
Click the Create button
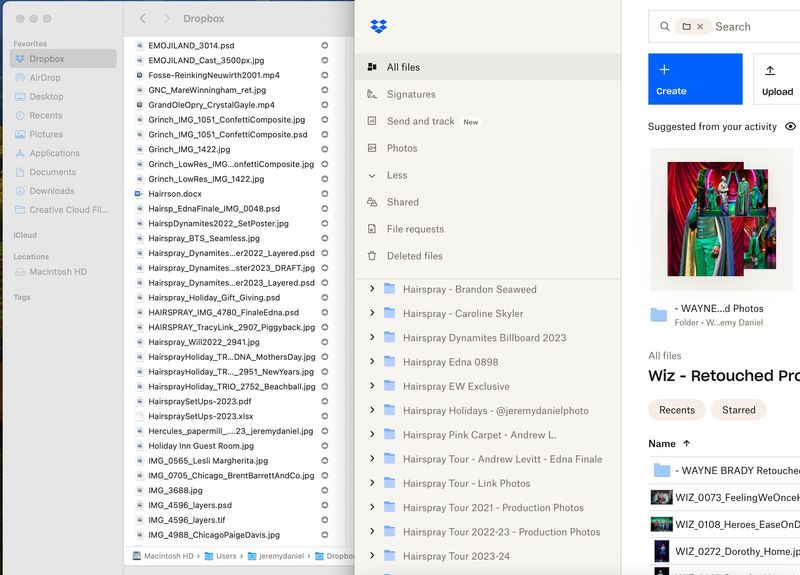pyautogui.click(x=695, y=79)
